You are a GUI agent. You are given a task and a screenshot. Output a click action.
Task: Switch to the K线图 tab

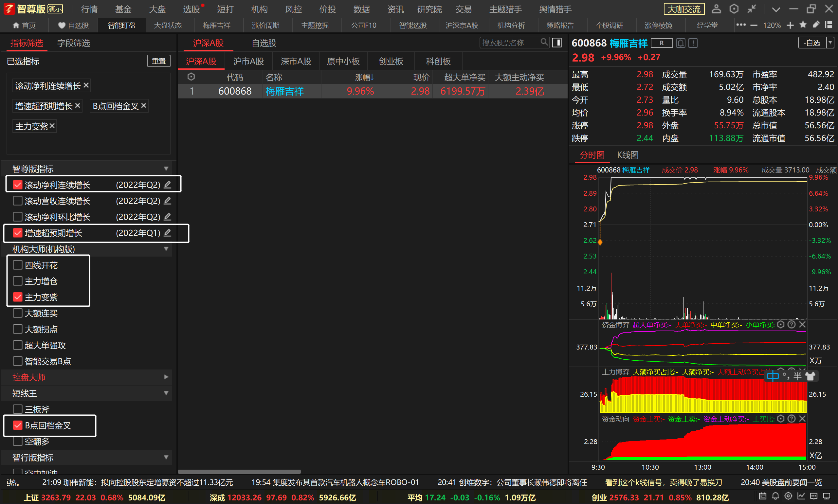coord(628,155)
